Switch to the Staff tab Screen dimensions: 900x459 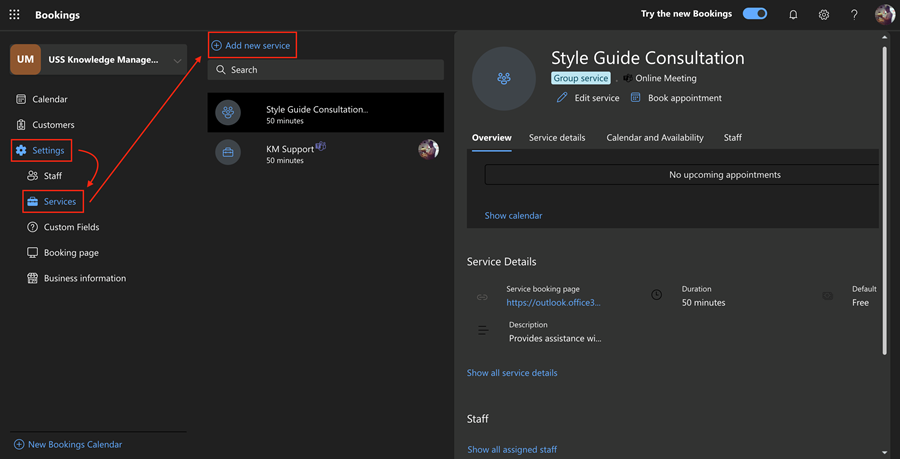click(x=732, y=138)
